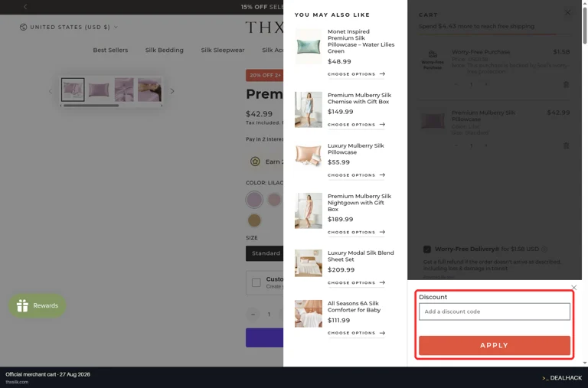Decrease Silk Pillowcase quantity in cart
The height and width of the screenshot is (388, 588).
(456, 145)
